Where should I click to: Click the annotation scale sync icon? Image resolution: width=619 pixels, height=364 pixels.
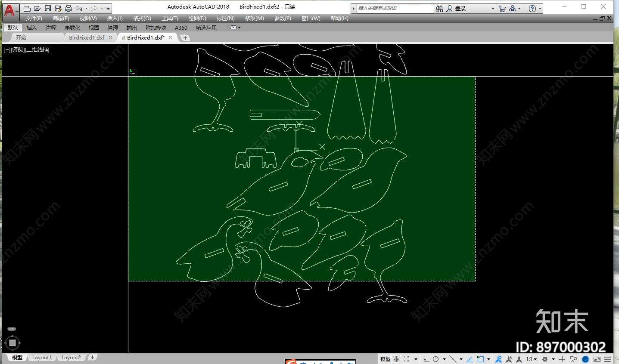[x=519, y=359]
